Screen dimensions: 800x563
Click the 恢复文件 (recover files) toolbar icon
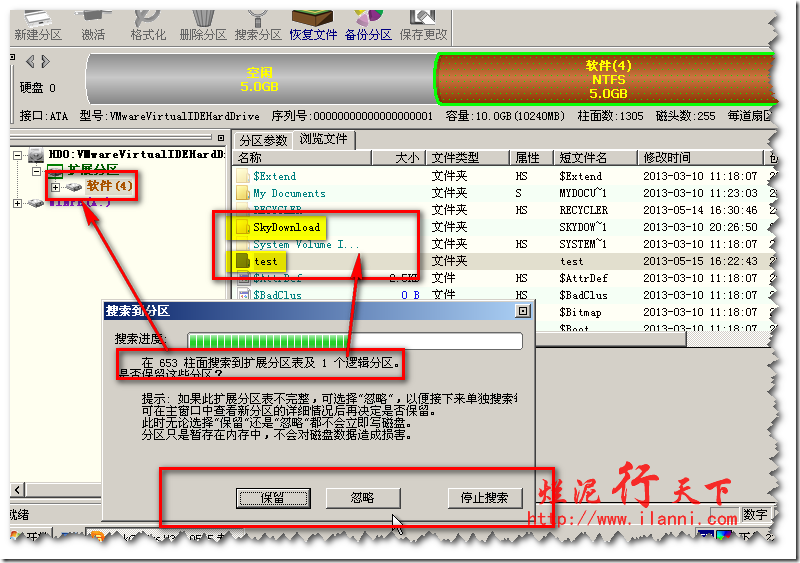click(314, 18)
